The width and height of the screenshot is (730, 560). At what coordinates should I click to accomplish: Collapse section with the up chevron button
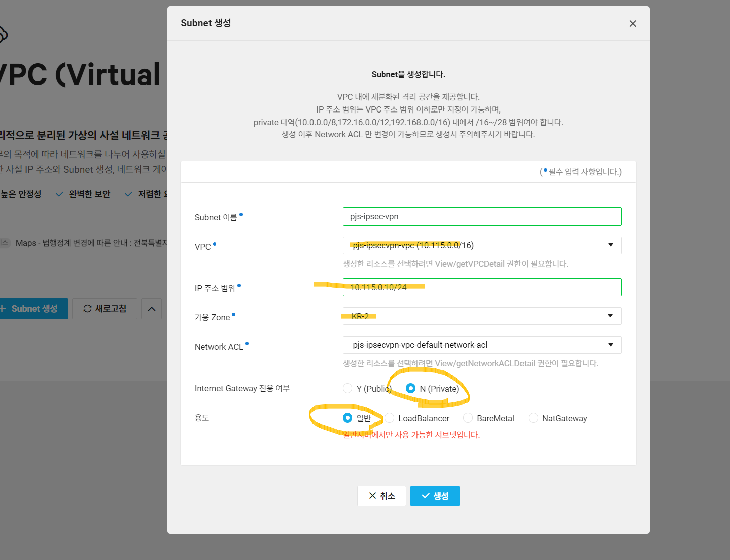click(x=152, y=309)
